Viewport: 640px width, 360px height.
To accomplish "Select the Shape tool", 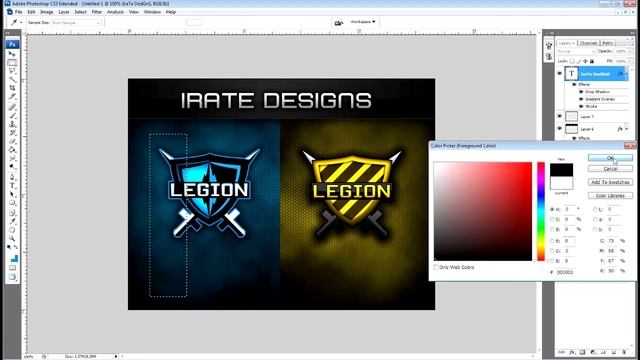I will [12, 203].
